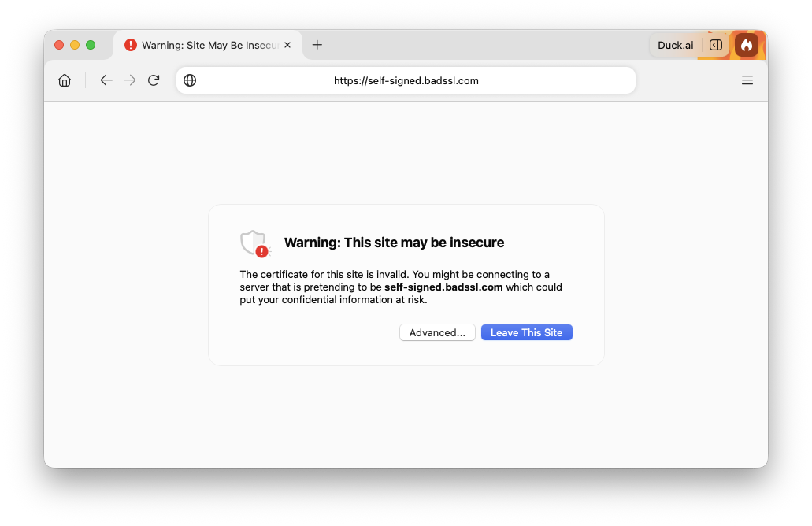The width and height of the screenshot is (812, 526).
Task: Close the Warning tab
Action: click(287, 45)
